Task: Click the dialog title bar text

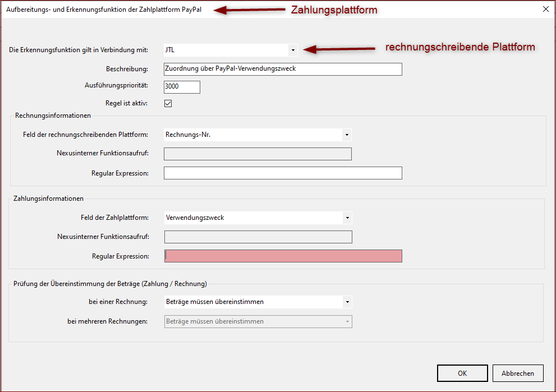Action: [104, 9]
